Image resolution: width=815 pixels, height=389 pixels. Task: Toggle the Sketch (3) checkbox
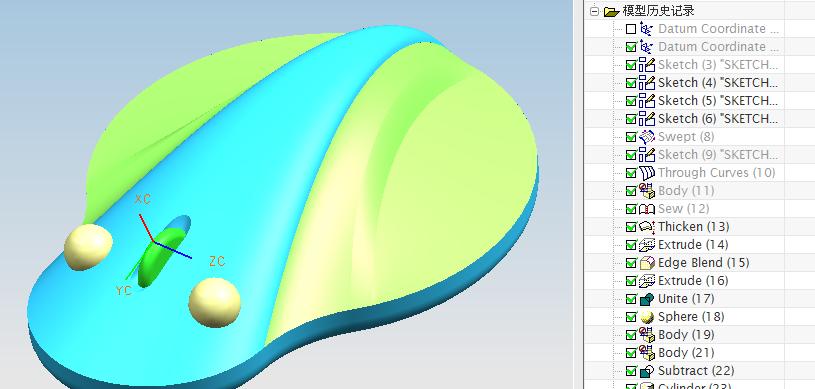[x=631, y=65]
